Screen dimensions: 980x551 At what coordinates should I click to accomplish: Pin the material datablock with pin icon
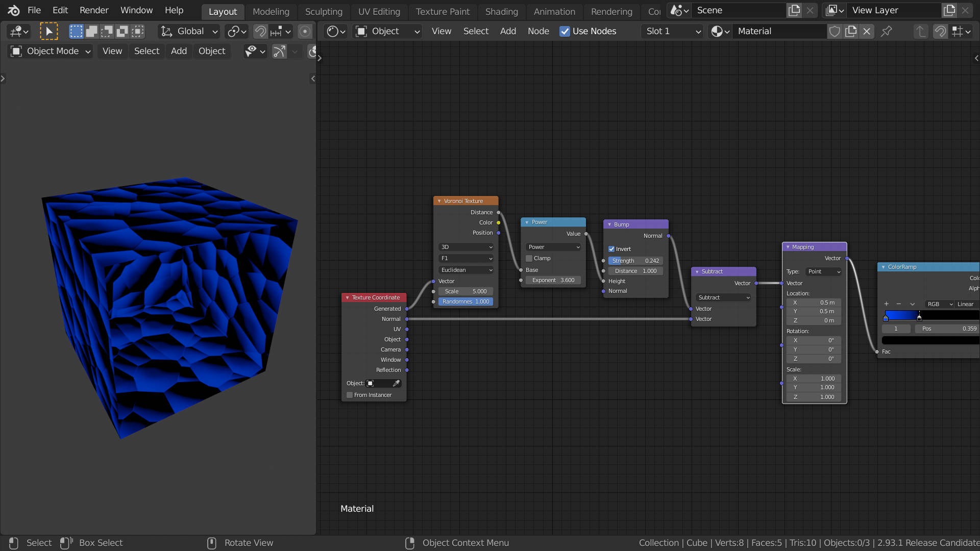pyautogui.click(x=887, y=31)
